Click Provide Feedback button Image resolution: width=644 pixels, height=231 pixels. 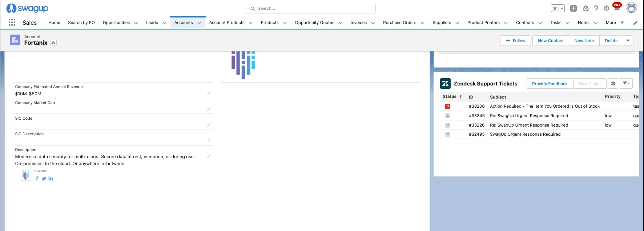[550, 84]
